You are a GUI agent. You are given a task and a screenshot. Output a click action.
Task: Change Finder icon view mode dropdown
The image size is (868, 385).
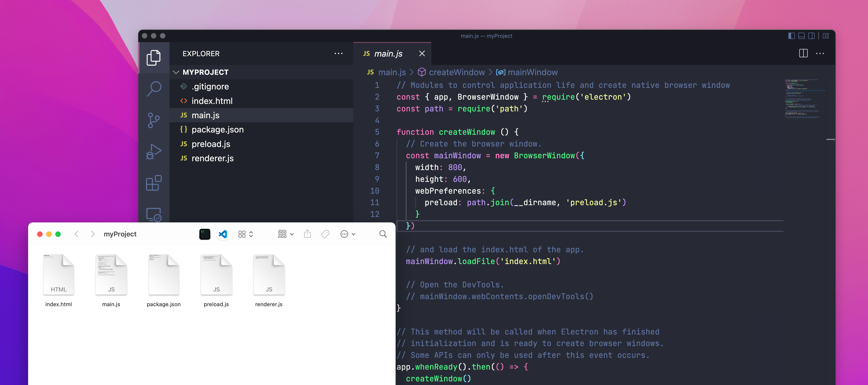click(x=246, y=234)
